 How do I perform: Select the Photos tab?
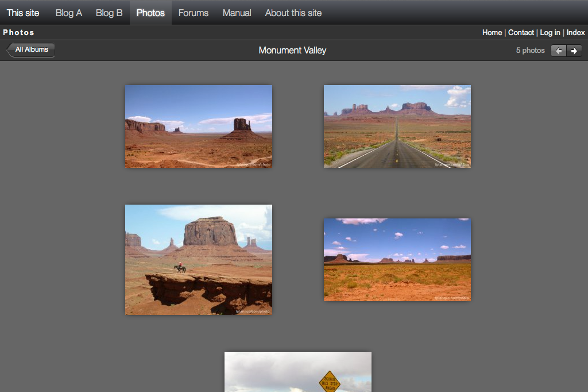click(150, 13)
